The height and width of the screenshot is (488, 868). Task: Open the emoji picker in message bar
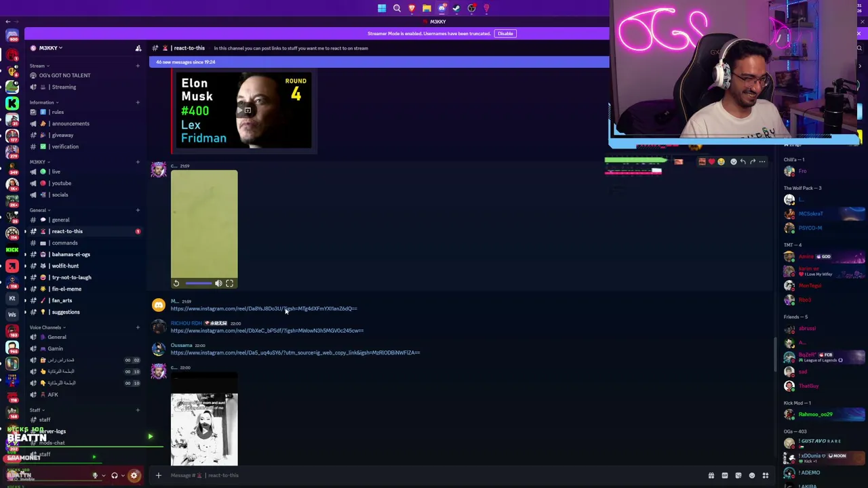coord(752,476)
